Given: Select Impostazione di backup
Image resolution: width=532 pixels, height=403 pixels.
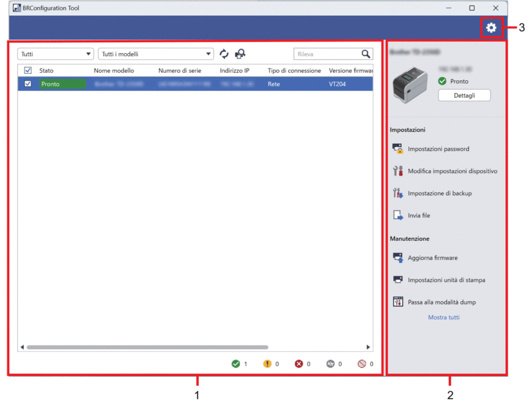Looking at the screenshot, I should 440,193.
